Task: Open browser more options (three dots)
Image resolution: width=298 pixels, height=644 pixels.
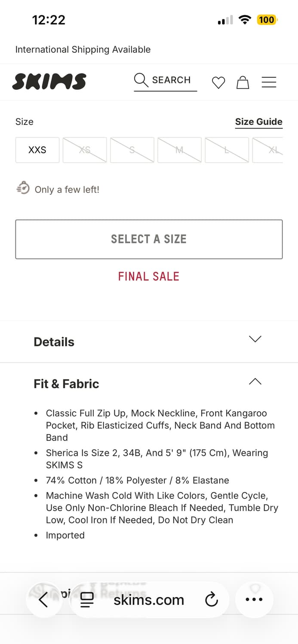Action: pos(254,599)
